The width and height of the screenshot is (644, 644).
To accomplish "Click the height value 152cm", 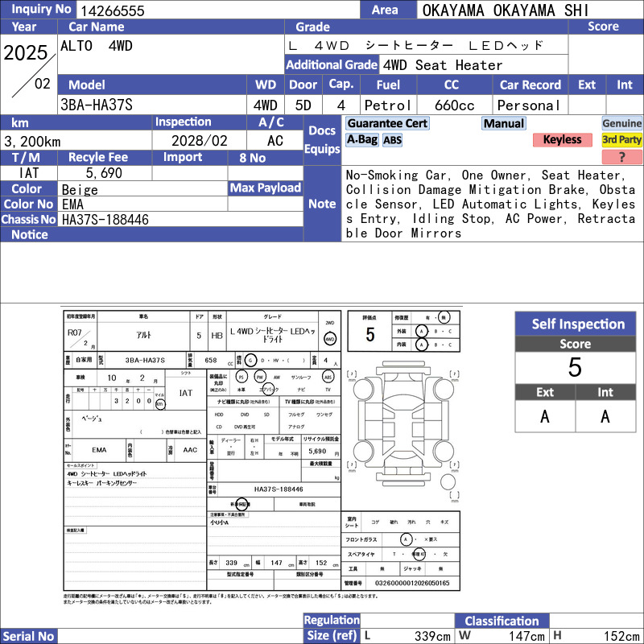I will [621, 636].
